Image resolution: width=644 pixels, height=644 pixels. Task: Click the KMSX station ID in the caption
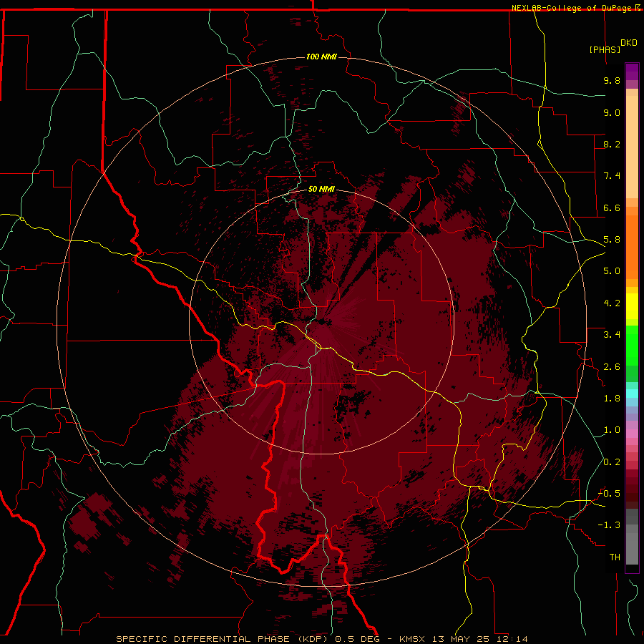412,639
